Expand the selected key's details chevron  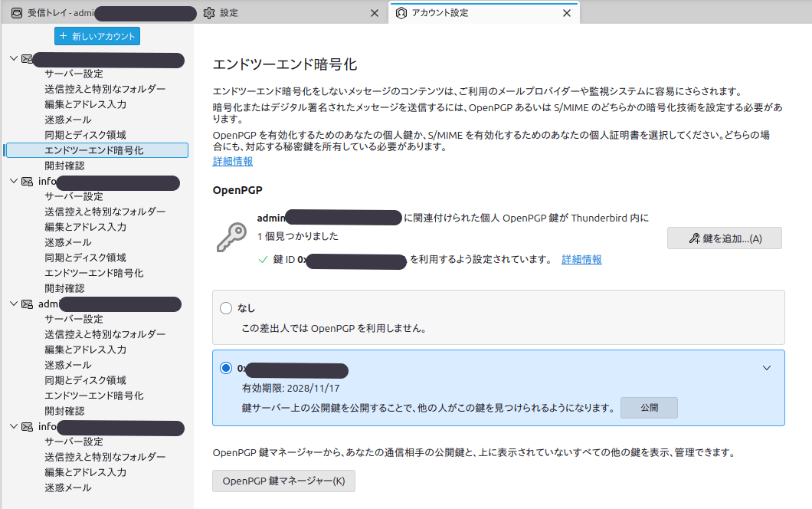[x=767, y=368]
